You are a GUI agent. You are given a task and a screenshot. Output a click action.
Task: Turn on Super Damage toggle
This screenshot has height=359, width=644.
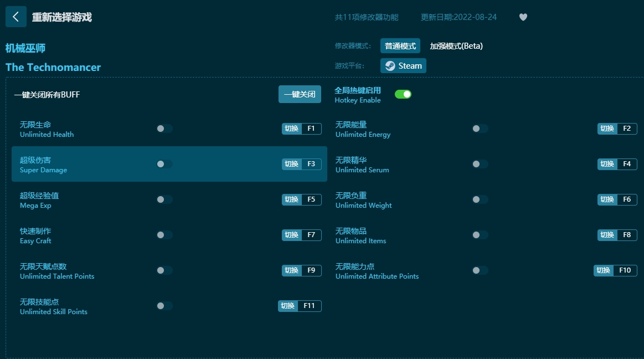pyautogui.click(x=164, y=164)
